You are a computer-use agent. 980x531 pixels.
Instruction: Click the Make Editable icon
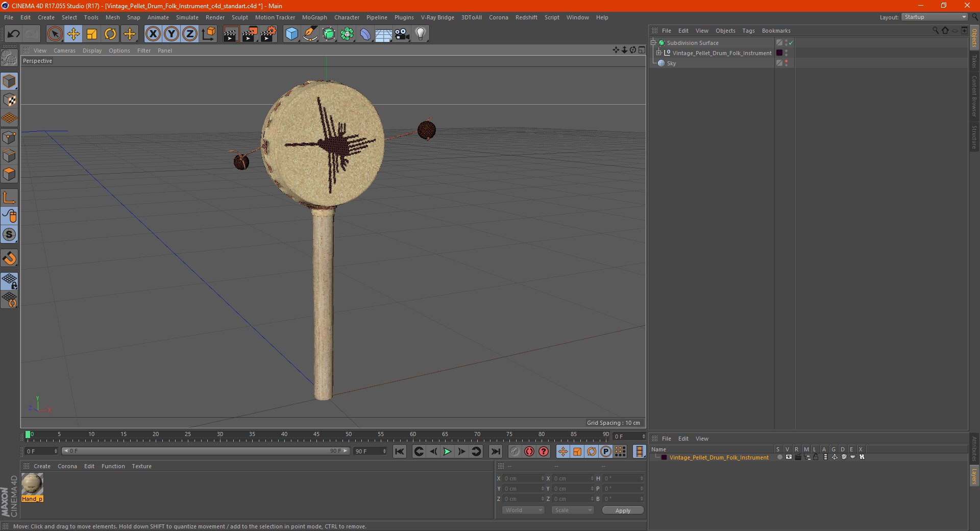click(x=10, y=58)
